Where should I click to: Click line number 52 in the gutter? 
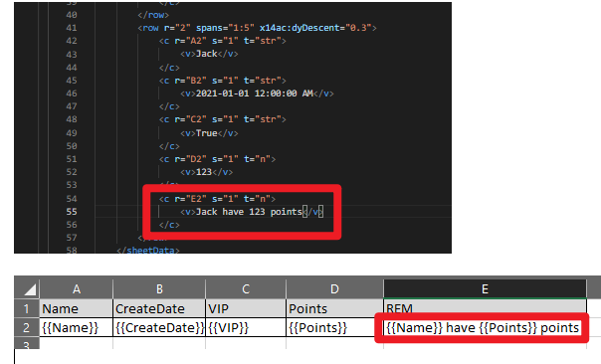[72, 172]
